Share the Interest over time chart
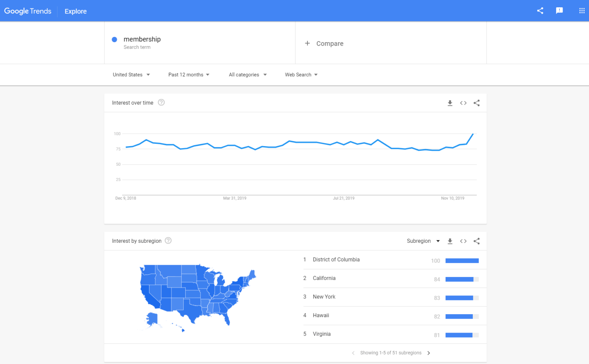 [x=477, y=103]
